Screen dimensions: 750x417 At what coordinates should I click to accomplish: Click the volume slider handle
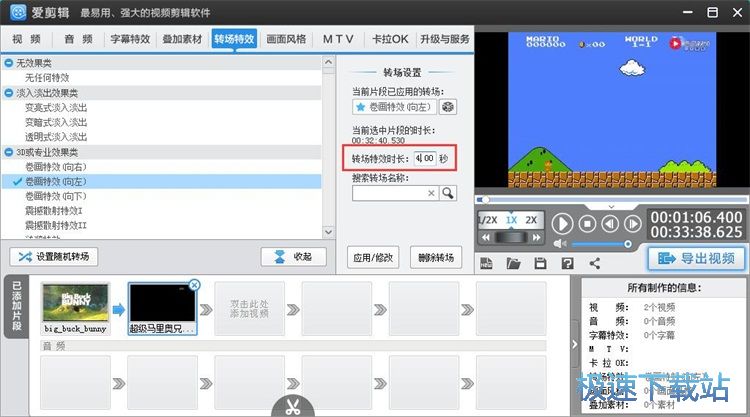click(628, 244)
